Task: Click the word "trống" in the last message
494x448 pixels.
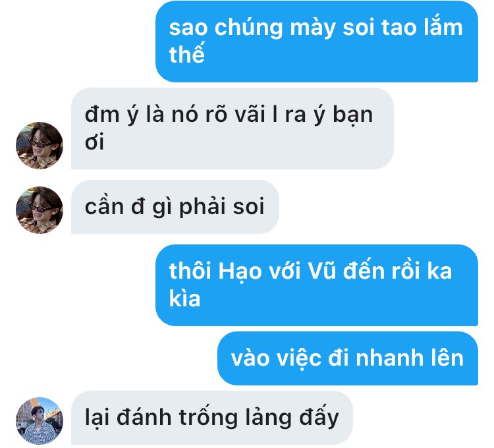Action: point(208,417)
